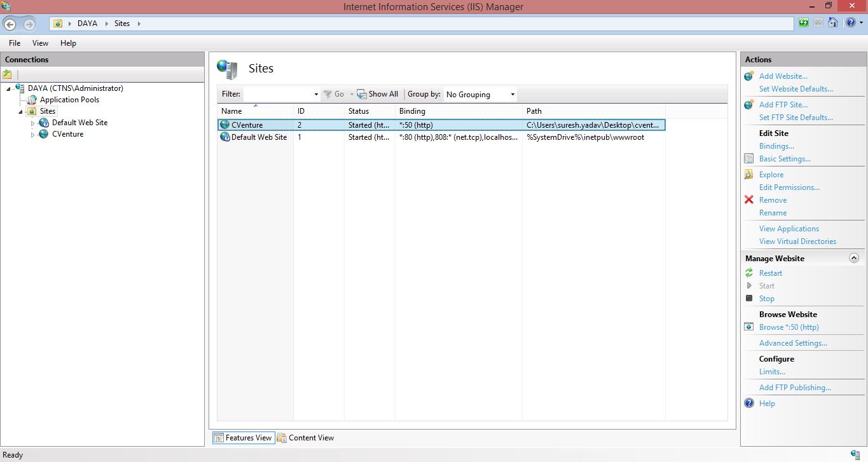Click the status bar network icon
868x462 pixels.
click(x=855, y=455)
